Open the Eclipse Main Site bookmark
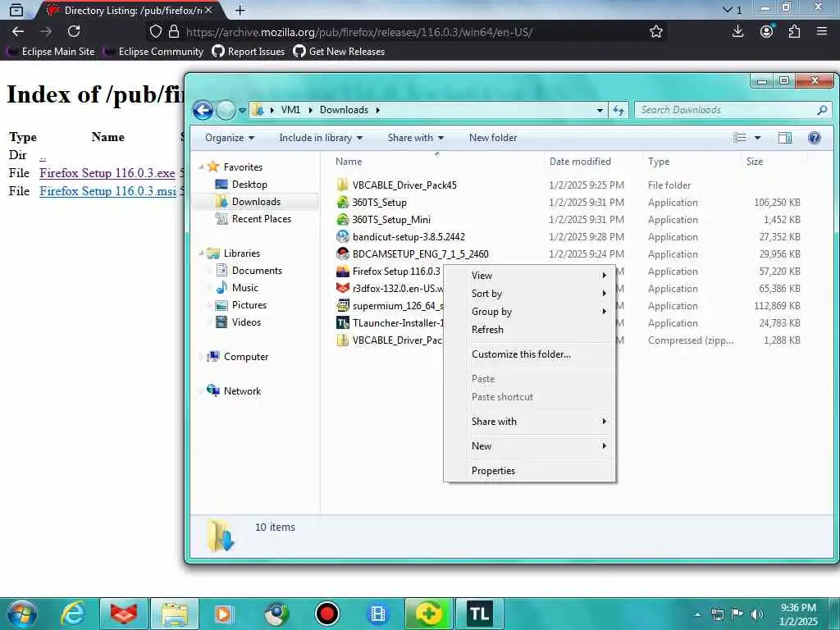Viewport: 840px width, 630px height. click(x=50, y=52)
